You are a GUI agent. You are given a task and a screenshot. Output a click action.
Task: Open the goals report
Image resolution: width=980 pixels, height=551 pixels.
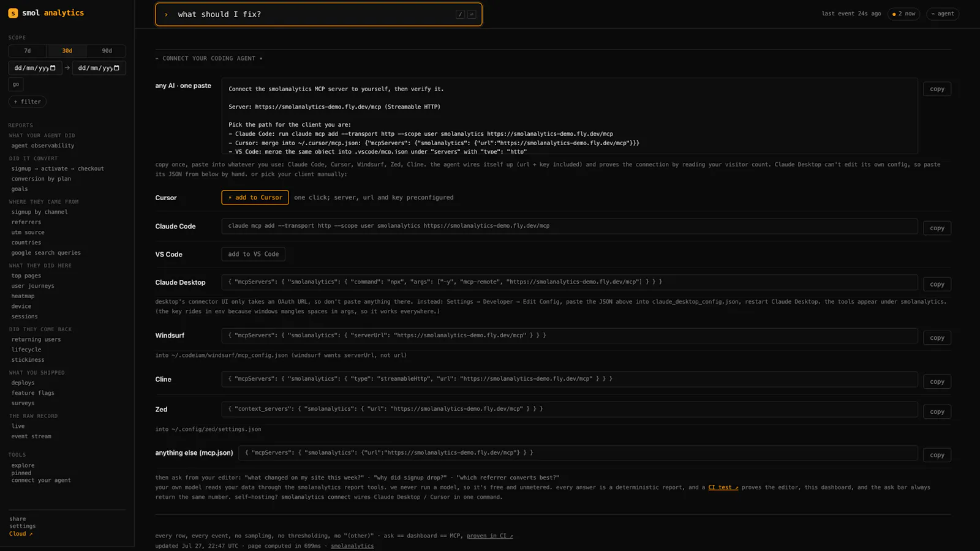coord(20,189)
